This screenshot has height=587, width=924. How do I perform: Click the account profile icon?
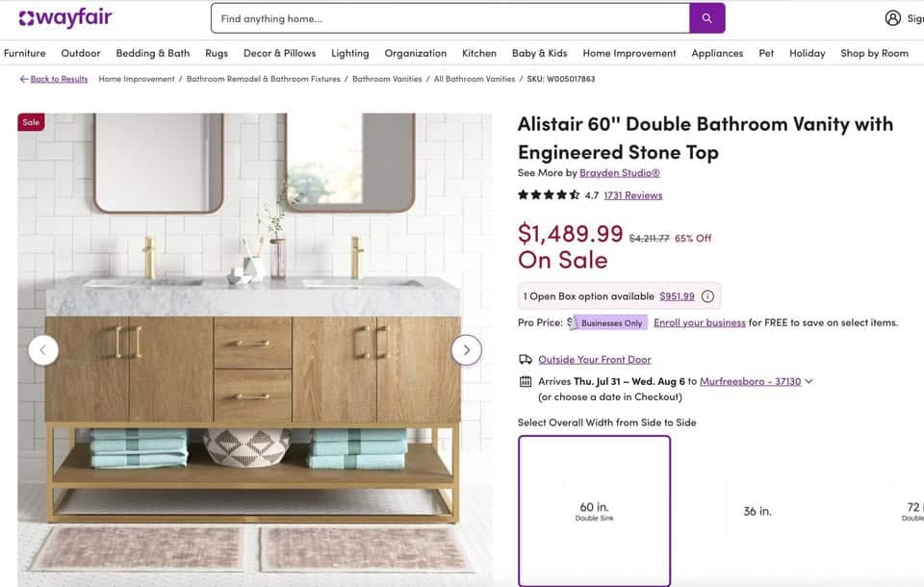tap(893, 18)
